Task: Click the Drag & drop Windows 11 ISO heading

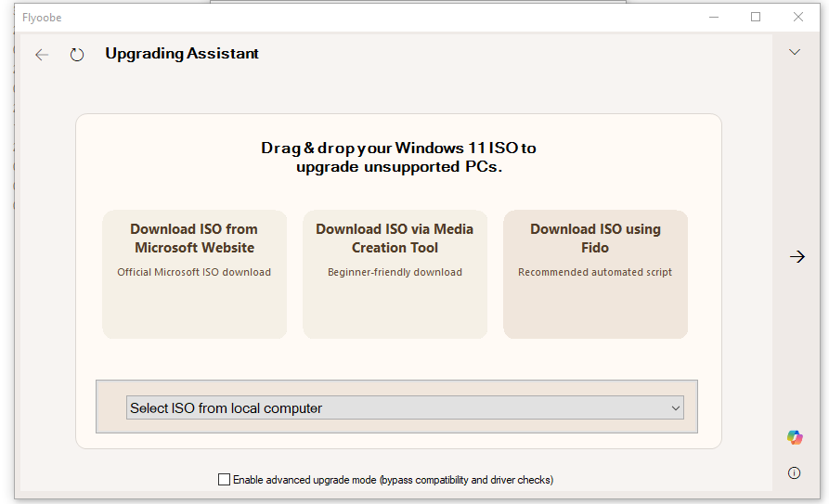Action: pos(398,158)
